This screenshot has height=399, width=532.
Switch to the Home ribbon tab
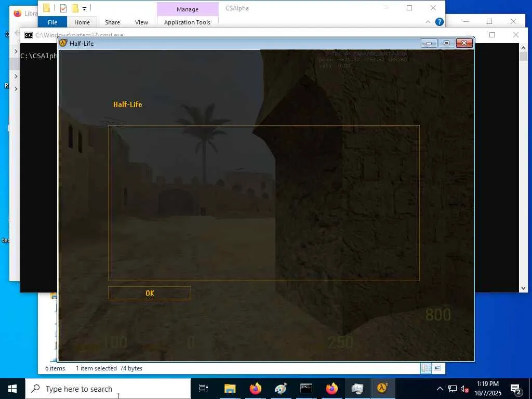82,22
